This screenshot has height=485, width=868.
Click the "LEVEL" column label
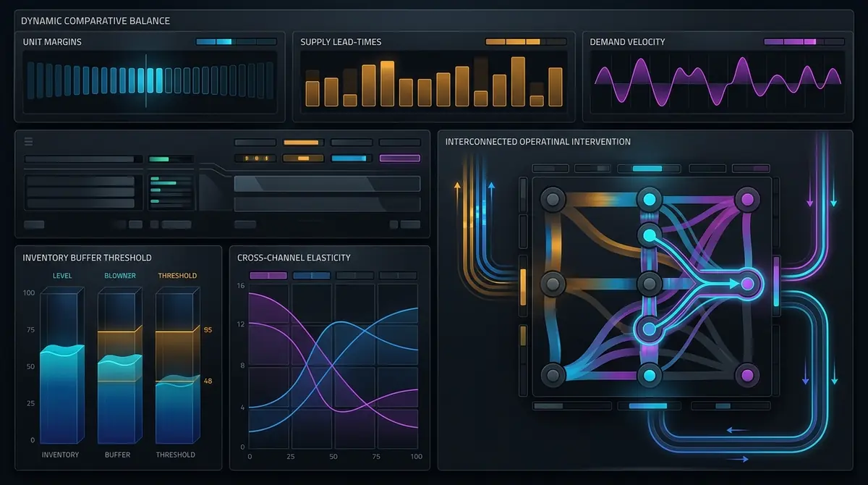[x=62, y=276]
